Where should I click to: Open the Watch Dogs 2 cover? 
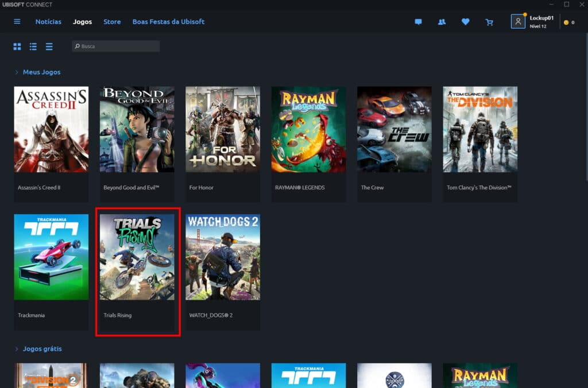pyautogui.click(x=223, y=257)
